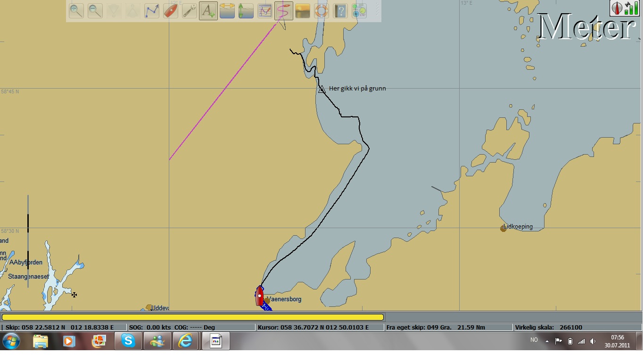Open the NO language input indicator
This screenshot has height=362, width=644.
pos(534,340)
